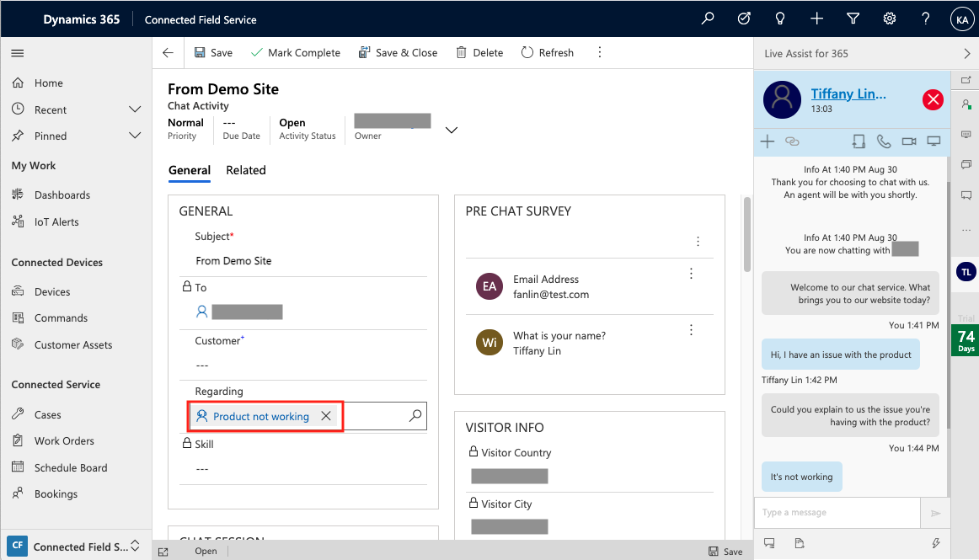This screenshot has height=560, width=979.
Task: Collapse the Live Assist for 365 panel
Action: (x=966, y=54)
